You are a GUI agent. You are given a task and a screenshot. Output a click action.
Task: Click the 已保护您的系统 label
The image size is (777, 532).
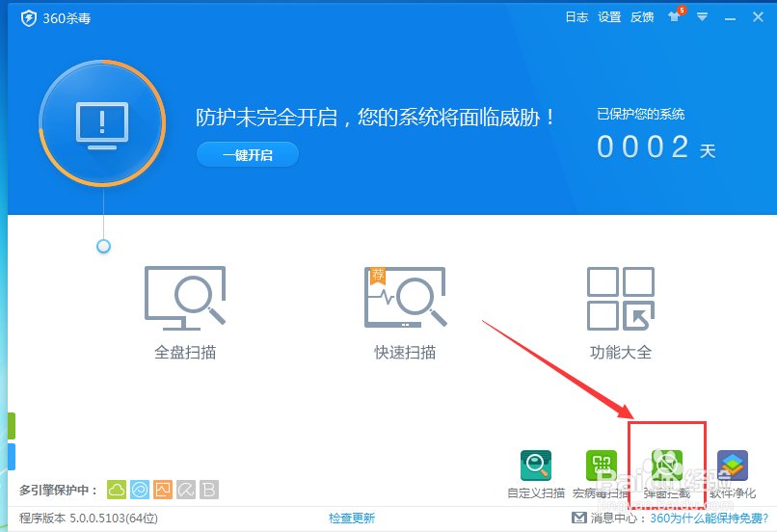(x=641, y=115)
